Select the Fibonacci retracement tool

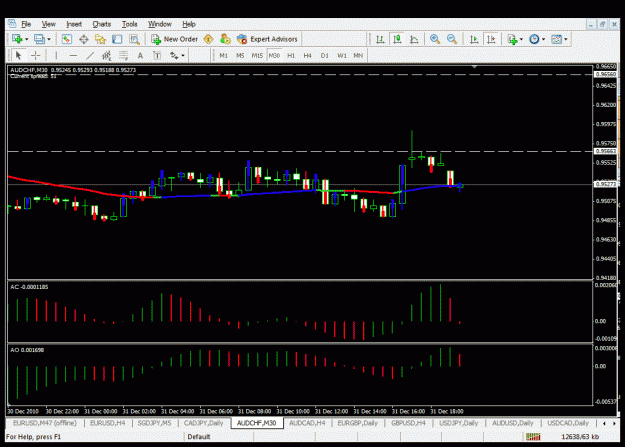pos(124,55)
